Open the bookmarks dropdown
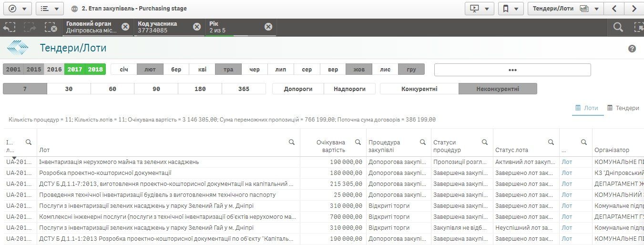 510,9
